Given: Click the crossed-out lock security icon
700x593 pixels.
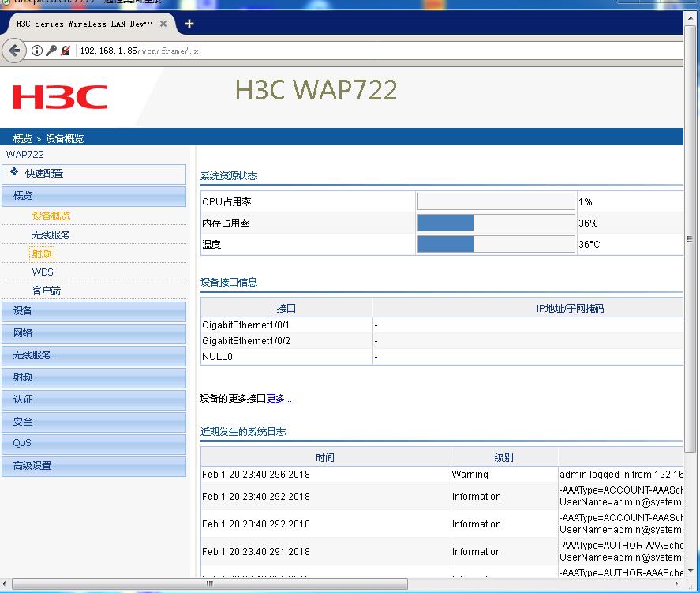Looking at the screenshot, I should tap(66, 51).
